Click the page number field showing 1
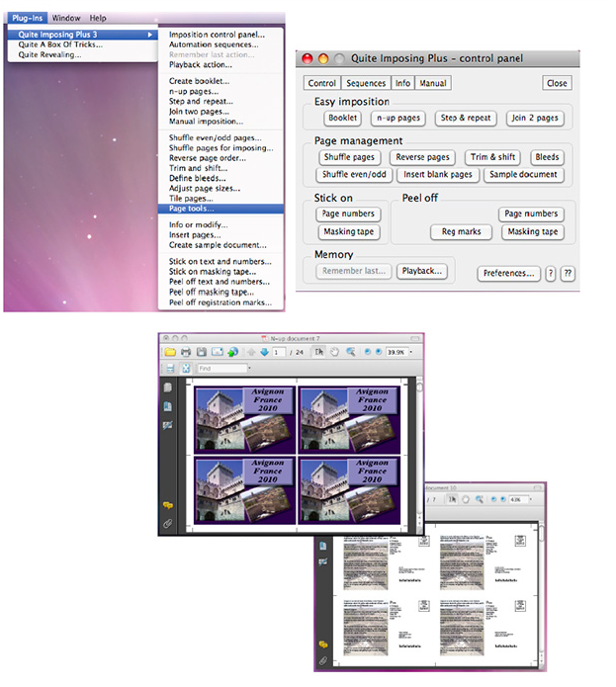 (281, 352)
